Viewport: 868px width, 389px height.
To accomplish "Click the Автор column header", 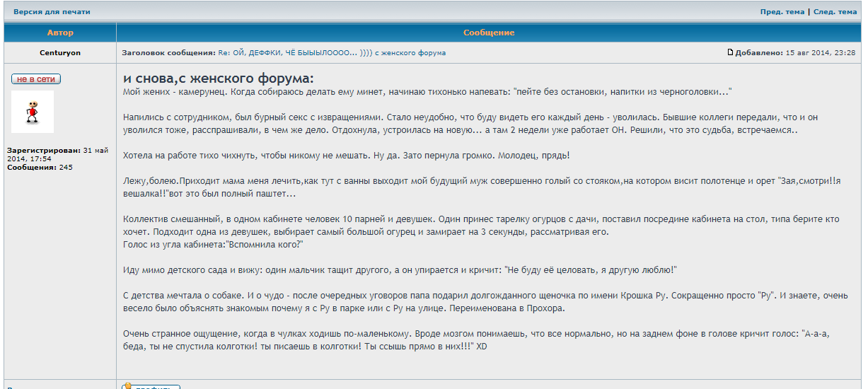I will point(60,33).
